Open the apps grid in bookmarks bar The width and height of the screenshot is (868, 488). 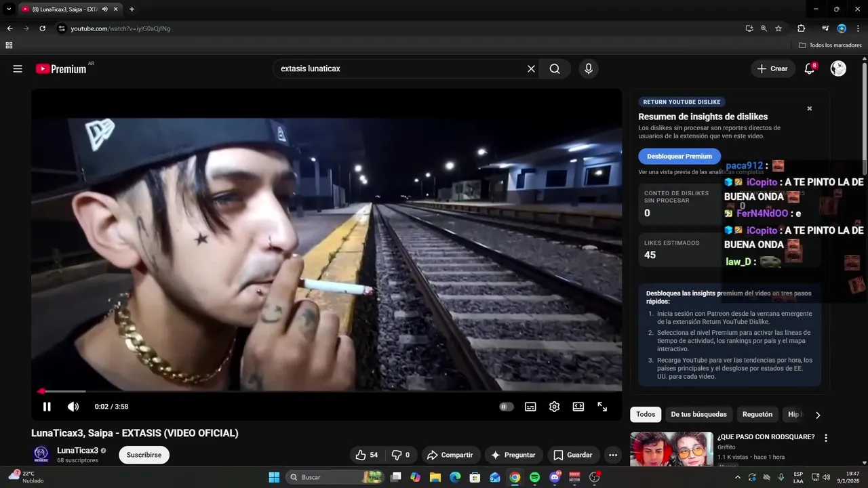tap(9, 45)
